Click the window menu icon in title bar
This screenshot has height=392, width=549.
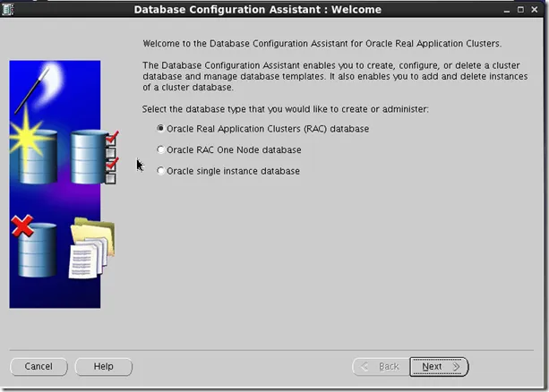(7, 9)
